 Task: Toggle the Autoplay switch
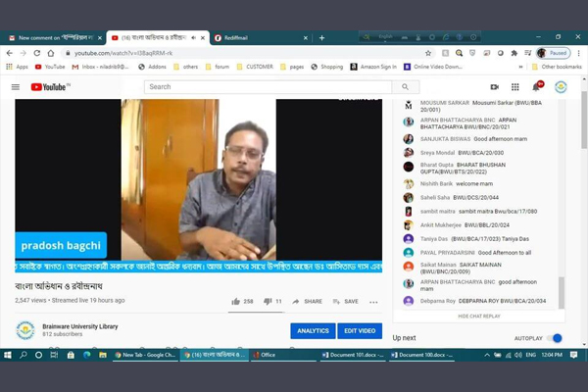(x=554, y=338)
